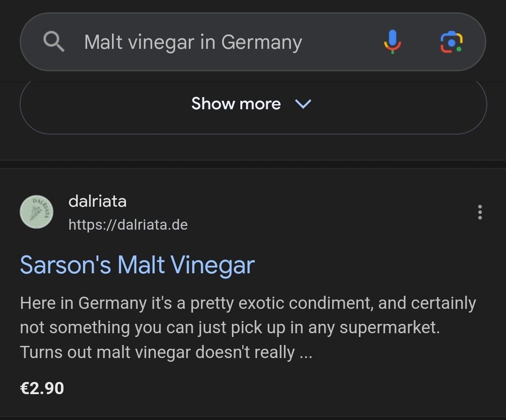This screenshot has width=506, height=420.
Task: Click the chevron arrow beside Show more
Action: 303,104
